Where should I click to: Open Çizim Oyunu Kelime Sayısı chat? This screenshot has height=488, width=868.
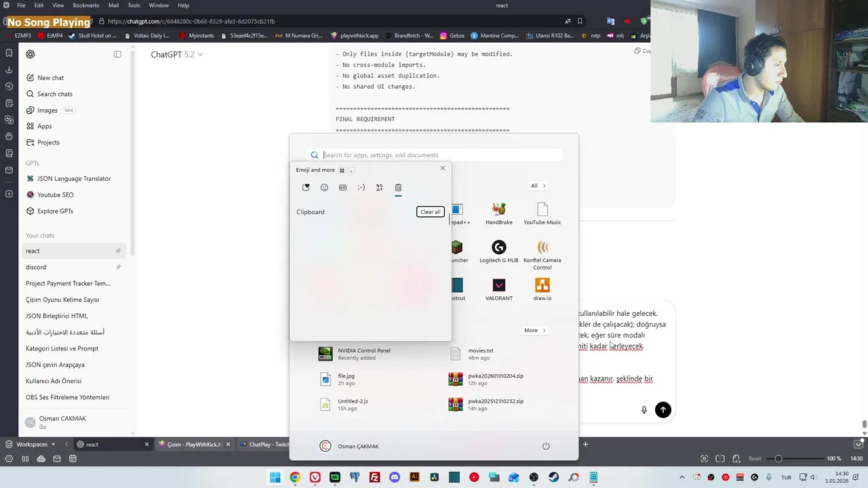click(75, 300)
